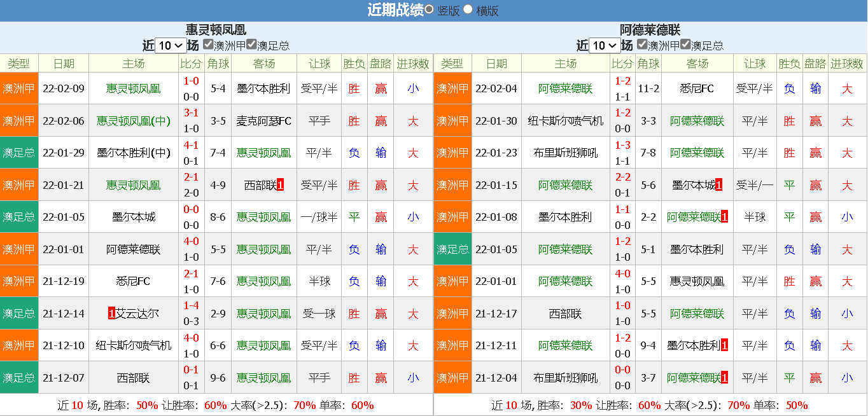Open 悉尼FC away team in 22-02-04 row

[x=697, y=88]
